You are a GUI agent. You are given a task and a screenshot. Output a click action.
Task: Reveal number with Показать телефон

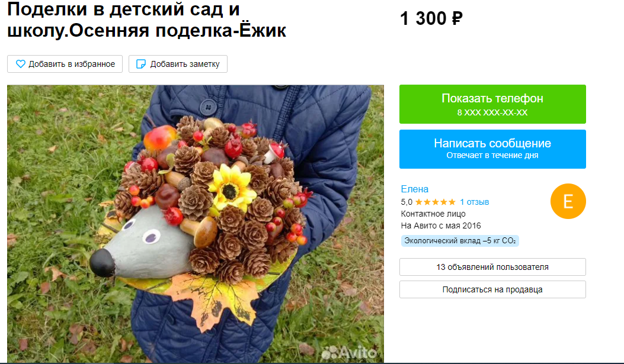(492, 104)
